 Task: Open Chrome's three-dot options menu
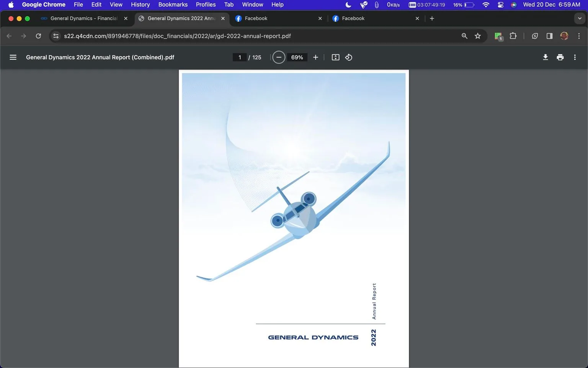(x=579, y=36)
